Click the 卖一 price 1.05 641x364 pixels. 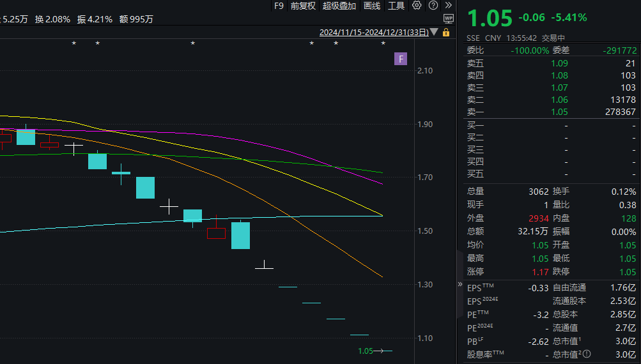[x=559, y=112]
